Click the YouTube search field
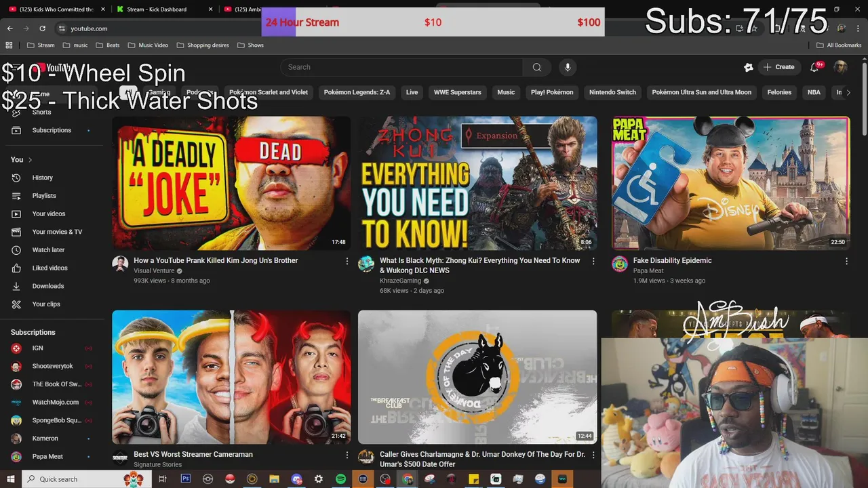 401,67
